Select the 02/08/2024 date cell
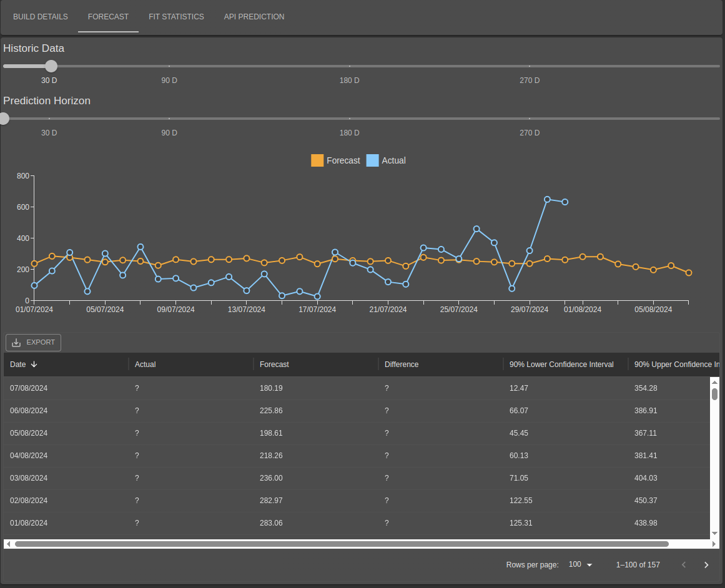 pos(66,501)
